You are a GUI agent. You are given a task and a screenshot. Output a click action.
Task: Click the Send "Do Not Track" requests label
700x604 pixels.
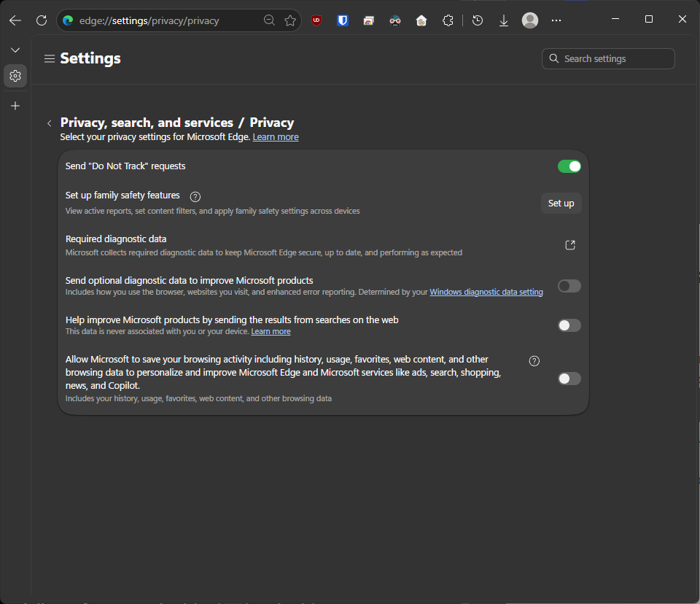point(125,166)
